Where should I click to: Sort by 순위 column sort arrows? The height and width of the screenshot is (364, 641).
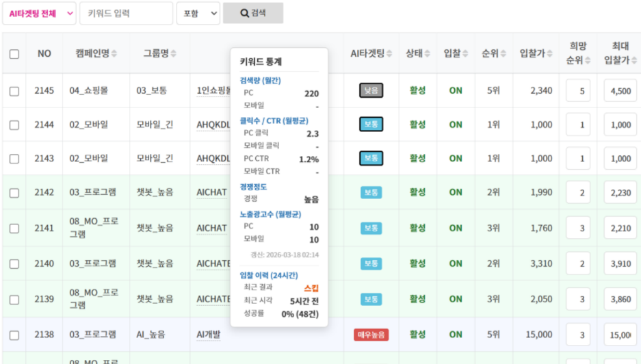pos(503,53)
